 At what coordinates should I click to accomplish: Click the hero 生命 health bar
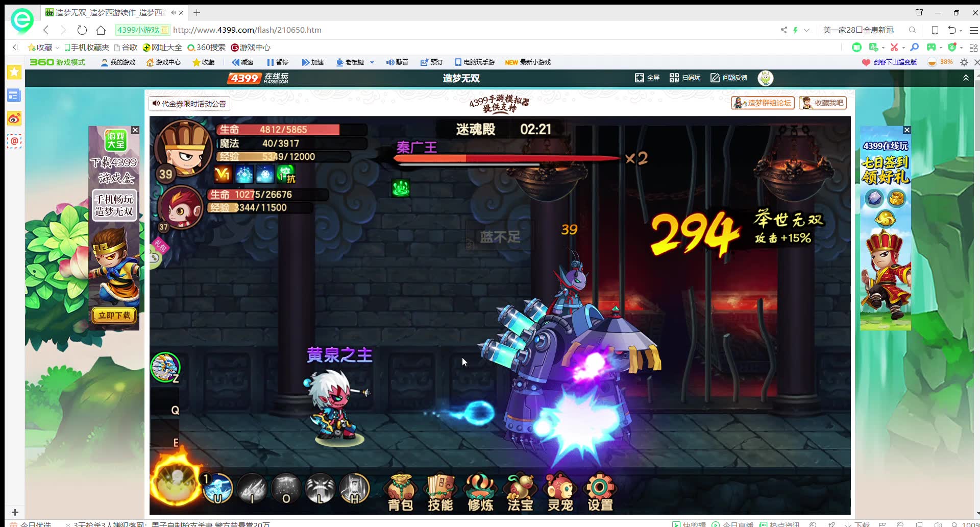291,130
